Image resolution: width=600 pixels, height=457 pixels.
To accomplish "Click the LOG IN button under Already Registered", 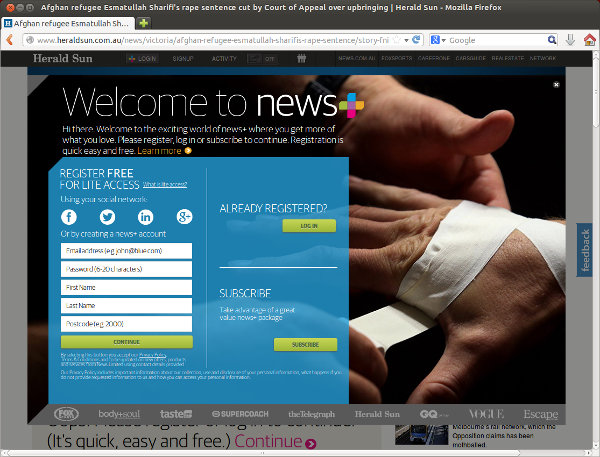I will pyautogui.click(x=309, y=226).
